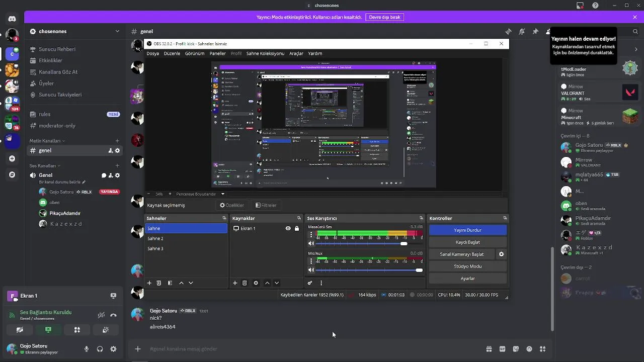This screenshot has width=644, height=362.
Task: Open the Görünüm menu in OBS
Action: point(195,53)
